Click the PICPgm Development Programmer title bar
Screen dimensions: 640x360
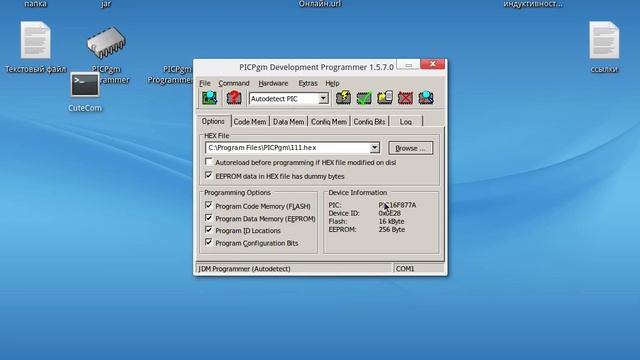click(316, 67)
